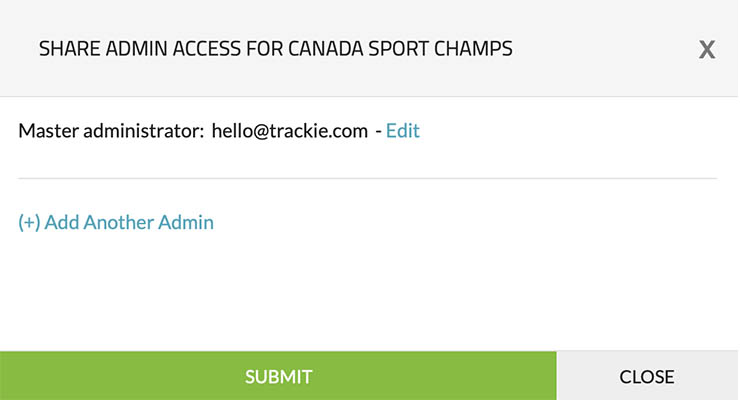Click the (+) Add Another Admin link
Viewport: 740px width, 400px height.
click(x=116, y=222)
